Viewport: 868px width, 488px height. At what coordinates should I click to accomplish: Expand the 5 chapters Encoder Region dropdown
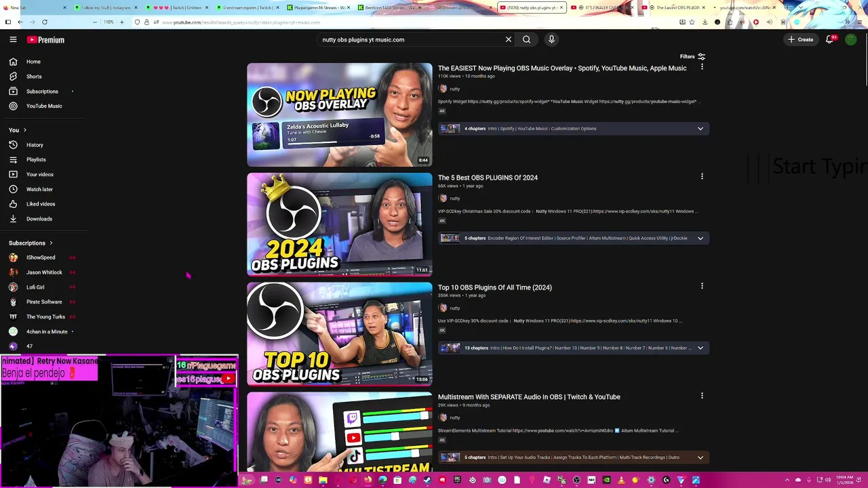tap(701, 239)
